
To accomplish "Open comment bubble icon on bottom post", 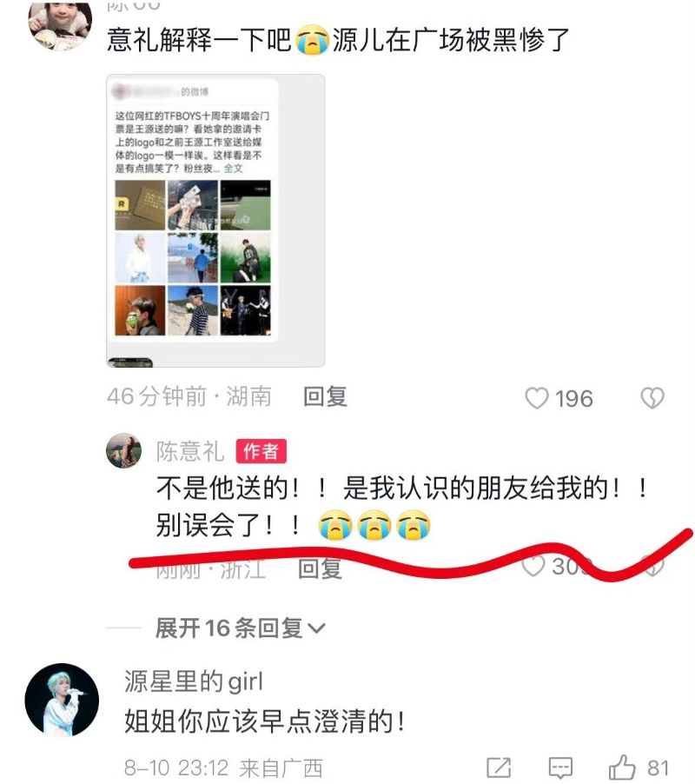I will (x=560, y=767).
